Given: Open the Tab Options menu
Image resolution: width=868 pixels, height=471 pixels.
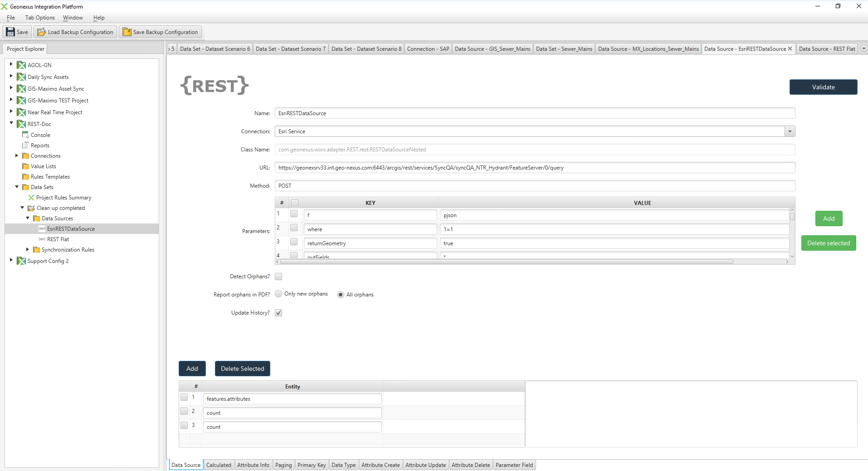Looking at the screenshot, I should [40, 18].
